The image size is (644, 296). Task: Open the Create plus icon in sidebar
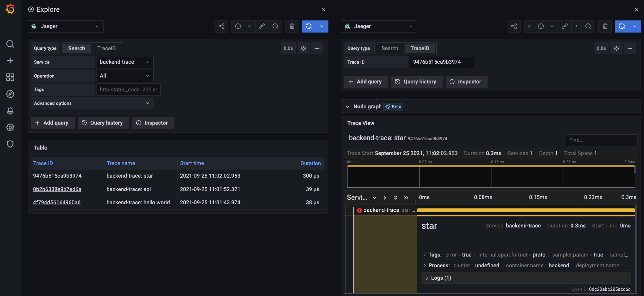click(10, 61)
